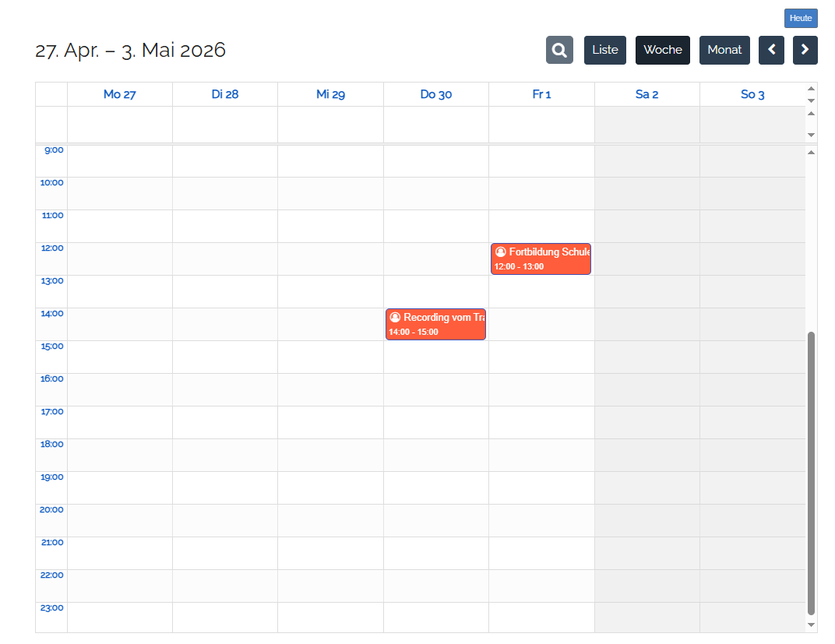Open the So 3 day header
Screen dimensions: 835x644
click(x=752, y=94)
